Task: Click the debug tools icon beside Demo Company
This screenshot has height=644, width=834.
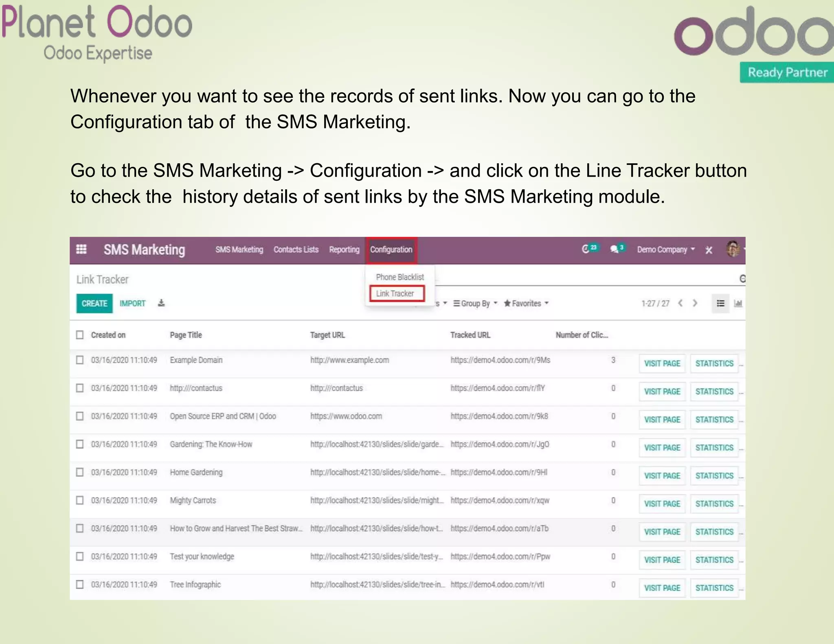Action: [x=709, y=250]
